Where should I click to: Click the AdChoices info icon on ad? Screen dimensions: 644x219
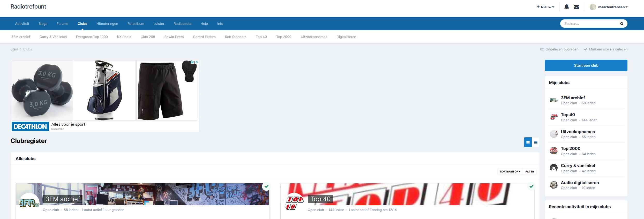[x=192, y=62]
